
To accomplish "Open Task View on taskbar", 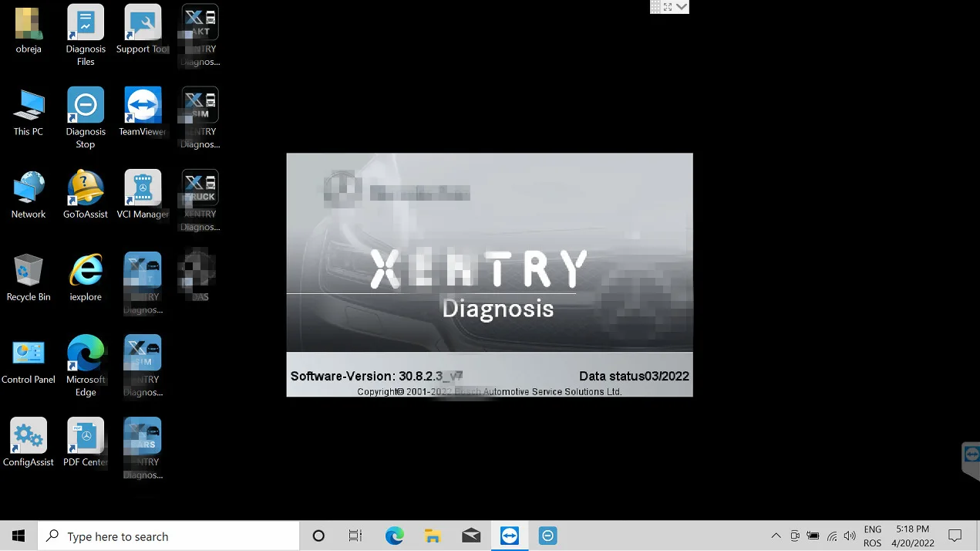I will (x=355, y=536).
